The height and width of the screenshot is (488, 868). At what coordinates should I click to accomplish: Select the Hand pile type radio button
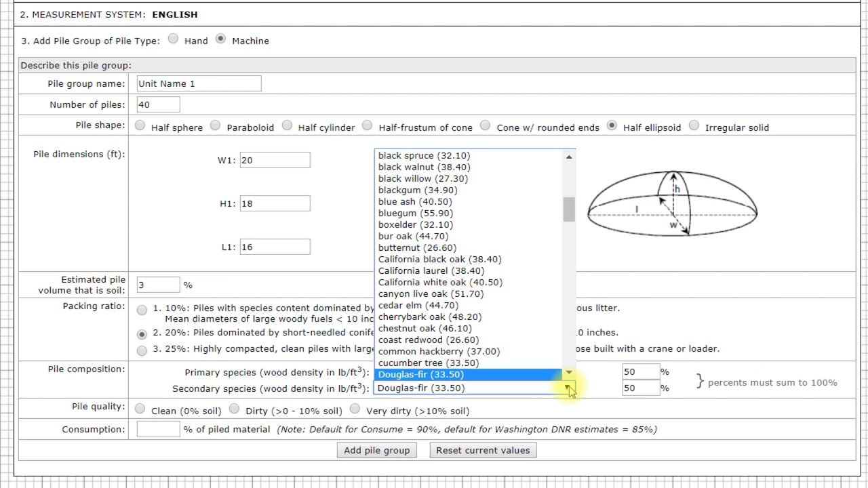pos(174,39)
